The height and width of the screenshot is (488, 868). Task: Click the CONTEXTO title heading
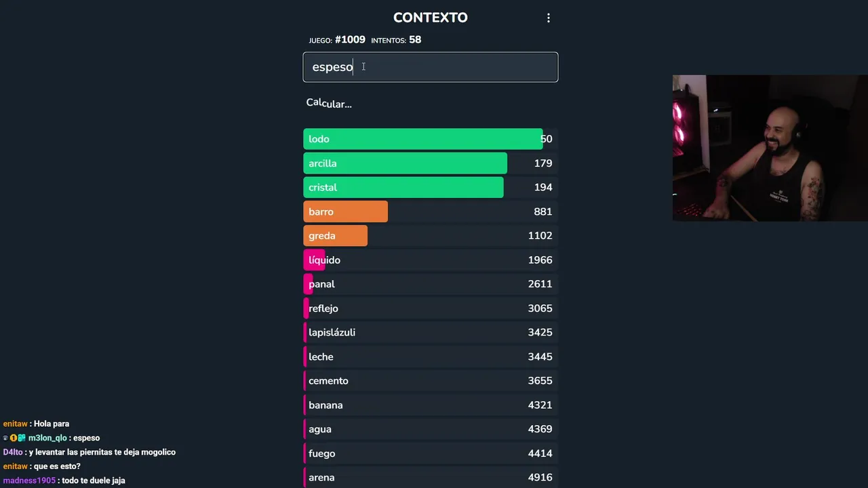pos(430,18)
